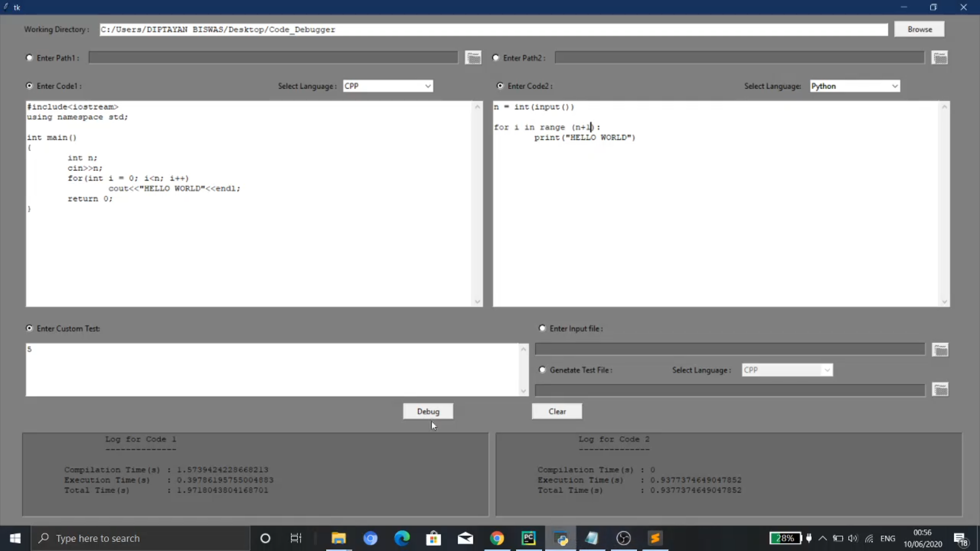Click folder icon beside Enter Input file field
This screenshot has width=980, height=551.
point(940,349)
